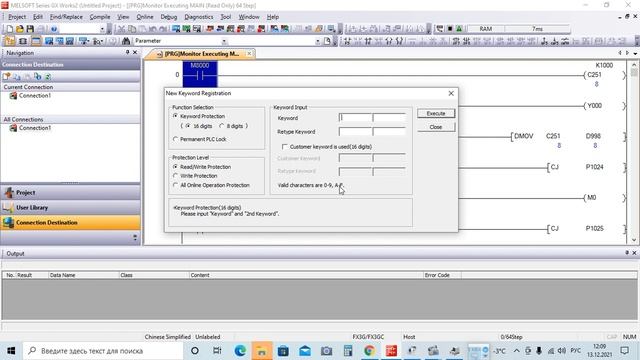The height and width of the screenshot is (360, 640).
Task: Close New Keyword Registration dialog with X
Action: point(451,93)
